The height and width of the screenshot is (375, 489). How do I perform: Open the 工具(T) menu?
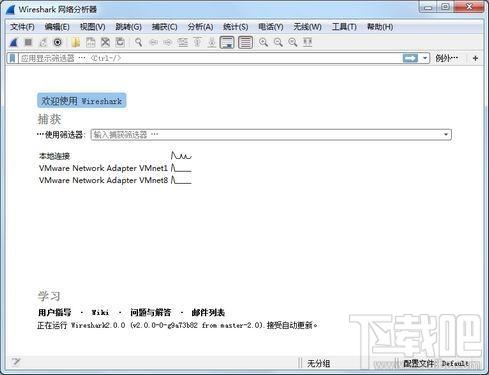pyautogui.click(x=344, y=27)
